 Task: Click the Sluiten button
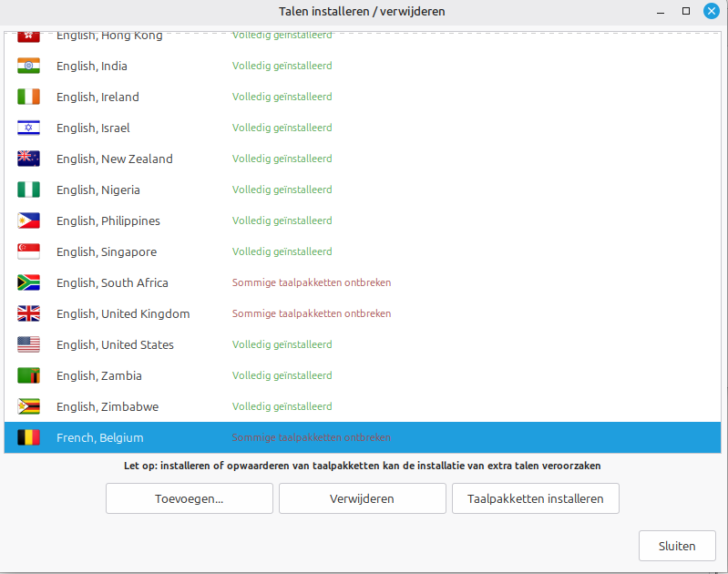tap(677, 546)
